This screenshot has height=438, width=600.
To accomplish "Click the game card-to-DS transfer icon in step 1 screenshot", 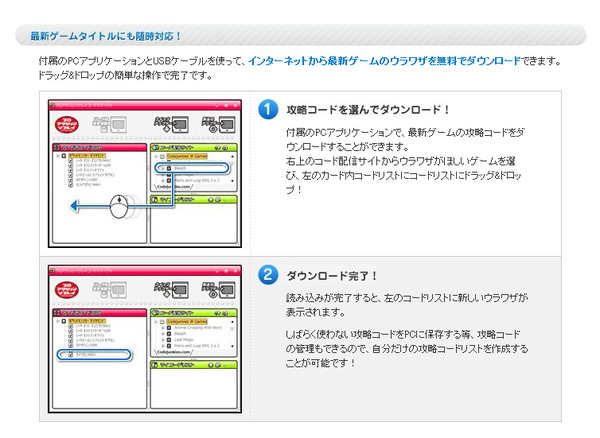I will pos(171,124).
